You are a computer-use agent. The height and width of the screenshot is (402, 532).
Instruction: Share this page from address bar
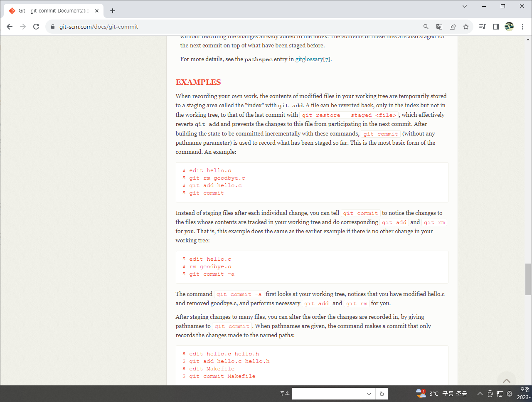(x=453, y=27)
